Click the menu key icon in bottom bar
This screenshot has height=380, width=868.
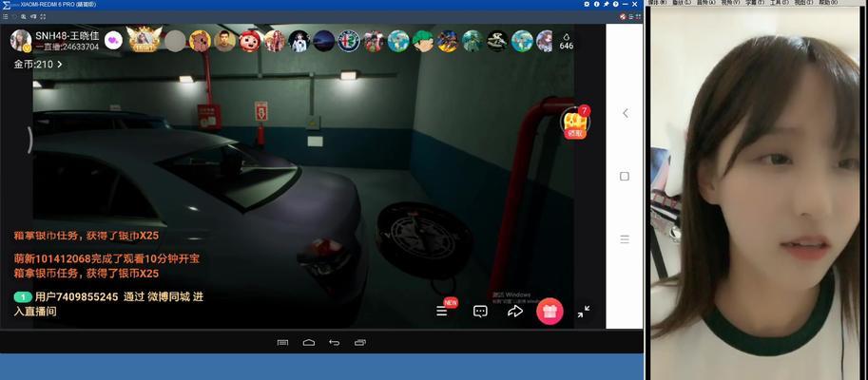(282, 342)
